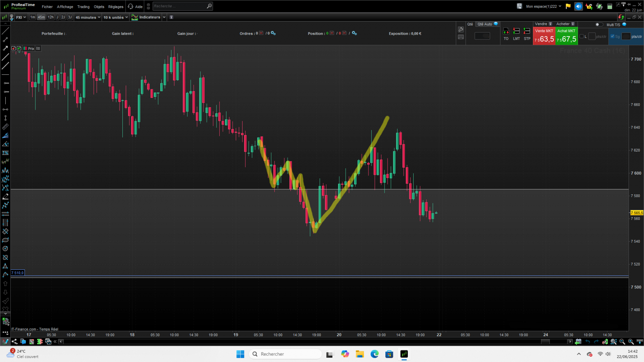Select the 12h timeframe button
The image size is (644, 362).
pos(51,17)
